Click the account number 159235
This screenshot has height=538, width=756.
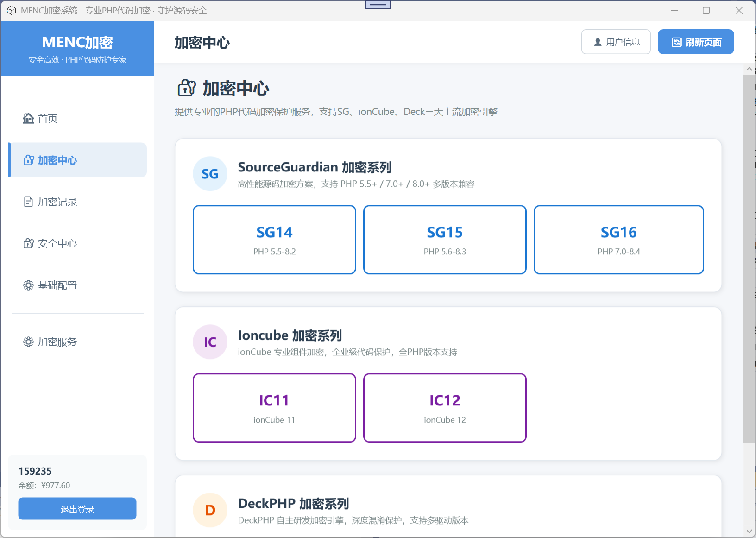point(35,471)
